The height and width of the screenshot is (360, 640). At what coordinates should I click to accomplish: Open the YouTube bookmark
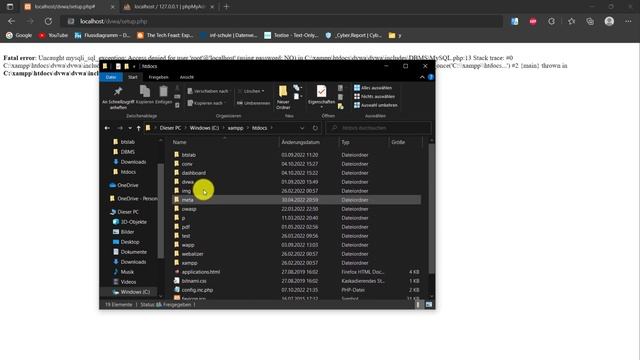[53, 36]
